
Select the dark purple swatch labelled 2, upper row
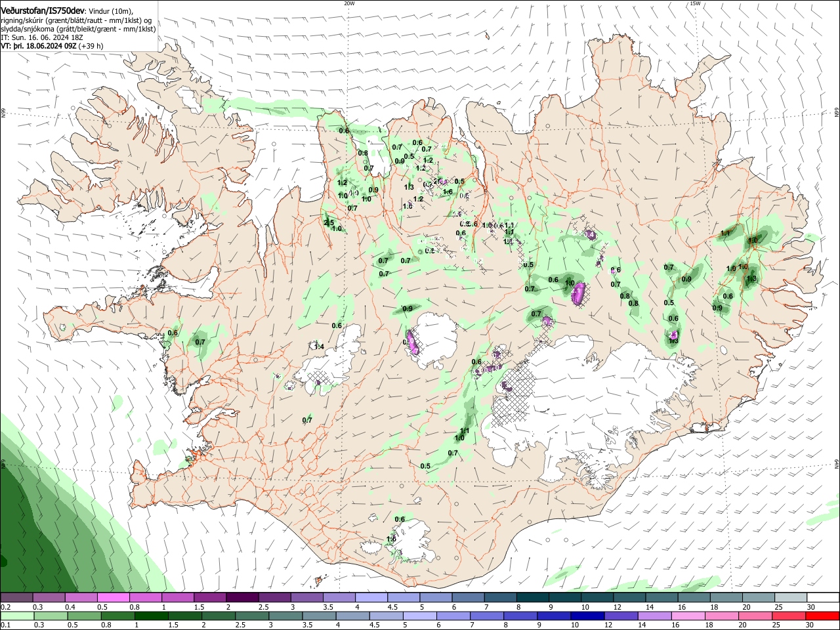click(242, 597)
